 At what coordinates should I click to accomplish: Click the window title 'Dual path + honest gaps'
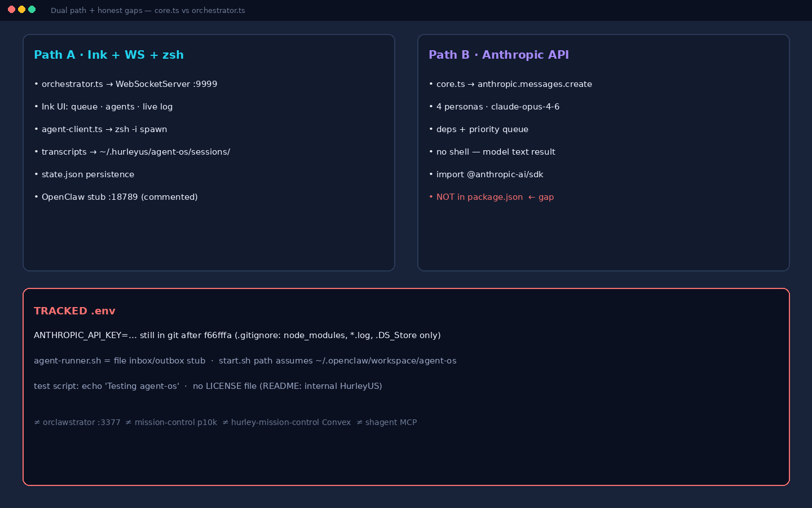point(148,10)
